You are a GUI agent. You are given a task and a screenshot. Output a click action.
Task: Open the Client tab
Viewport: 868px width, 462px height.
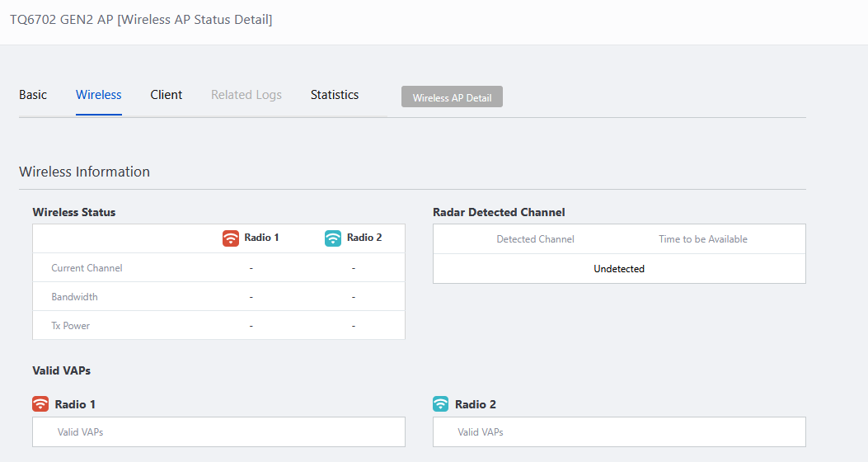pyautogui.click(x=167, y=95)
